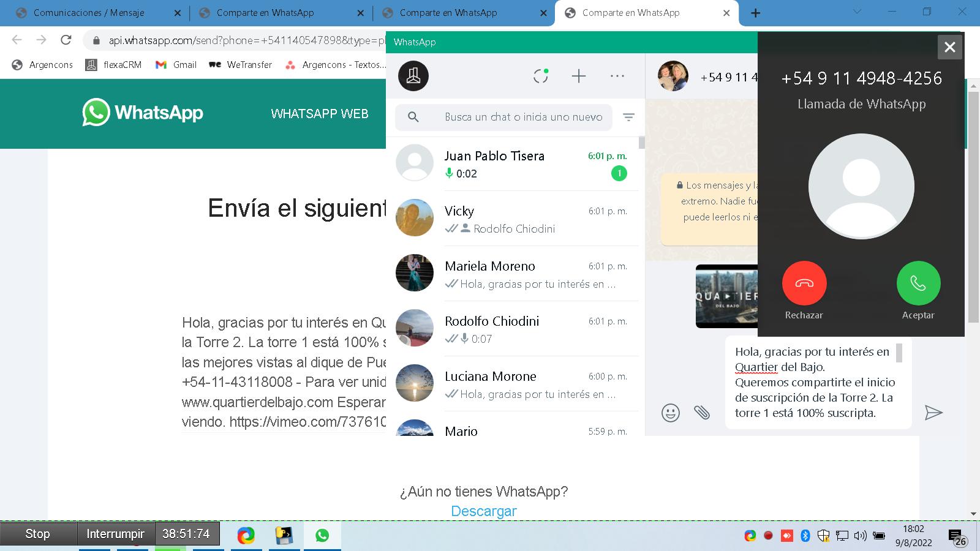
Task: Click the message text box
Action: tap(818, 382)
